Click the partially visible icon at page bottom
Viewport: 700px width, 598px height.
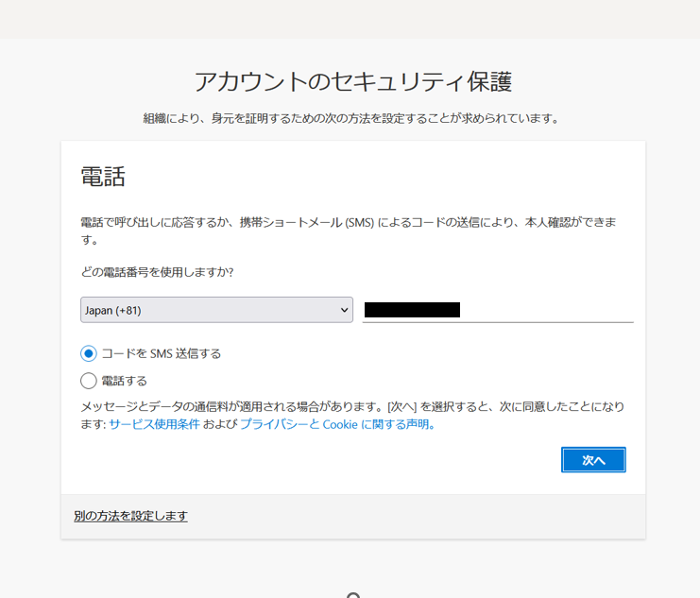click(353, 595)
